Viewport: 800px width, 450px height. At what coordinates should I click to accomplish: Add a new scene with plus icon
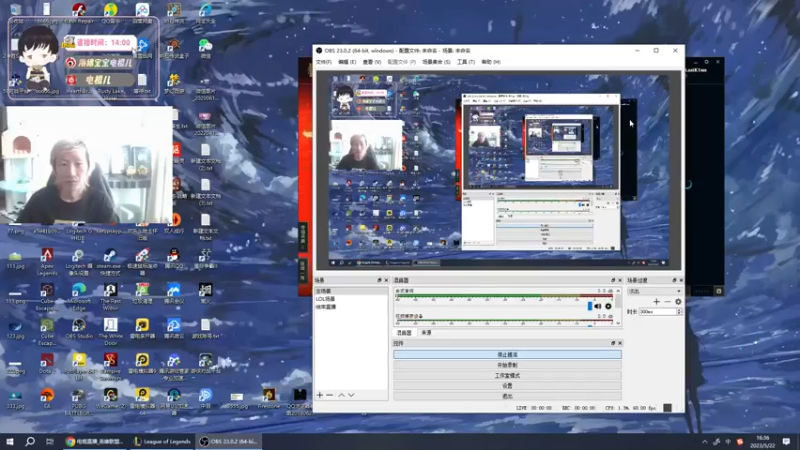[x=320, y=395]
